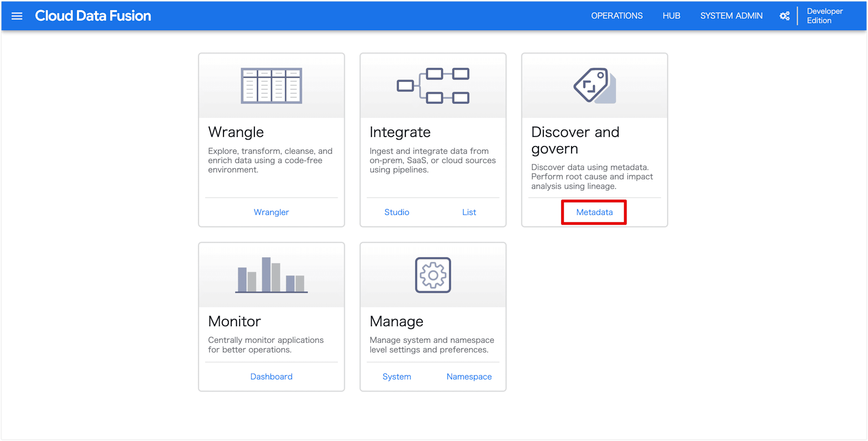
Task: Click the Integrate pipeline nodes icon
Action: [433, 86]
